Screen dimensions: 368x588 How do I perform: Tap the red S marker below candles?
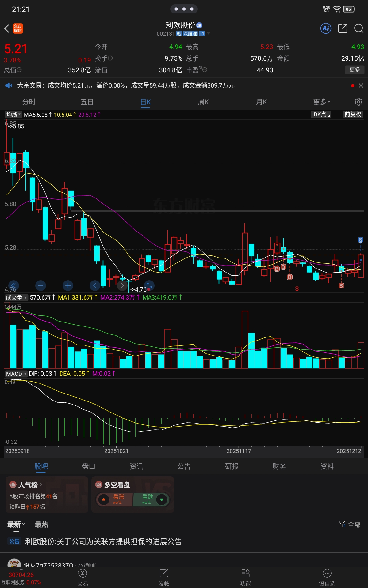(x=297, y=289)
